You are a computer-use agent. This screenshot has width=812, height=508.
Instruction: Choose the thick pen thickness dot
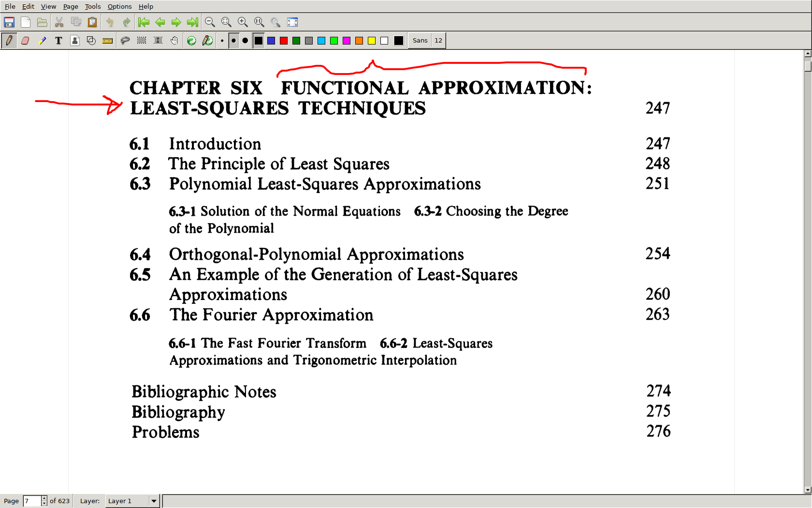coord(245,41)
